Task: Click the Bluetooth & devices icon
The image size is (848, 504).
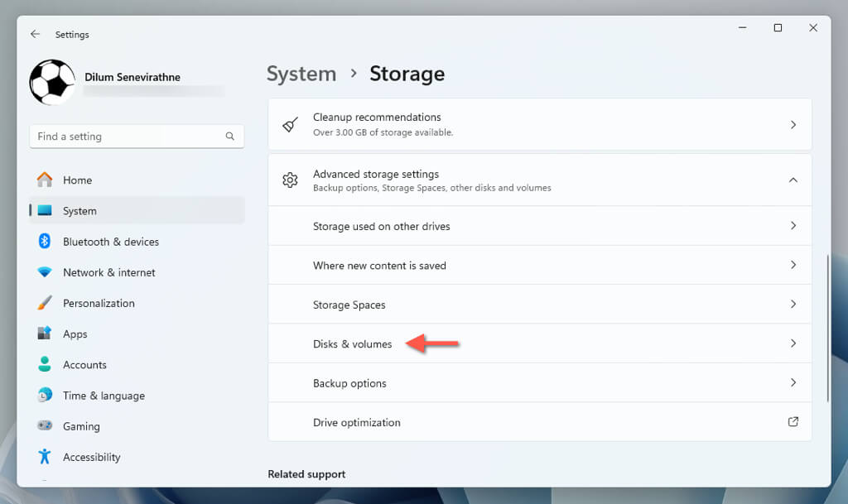Action: [45, 242]
